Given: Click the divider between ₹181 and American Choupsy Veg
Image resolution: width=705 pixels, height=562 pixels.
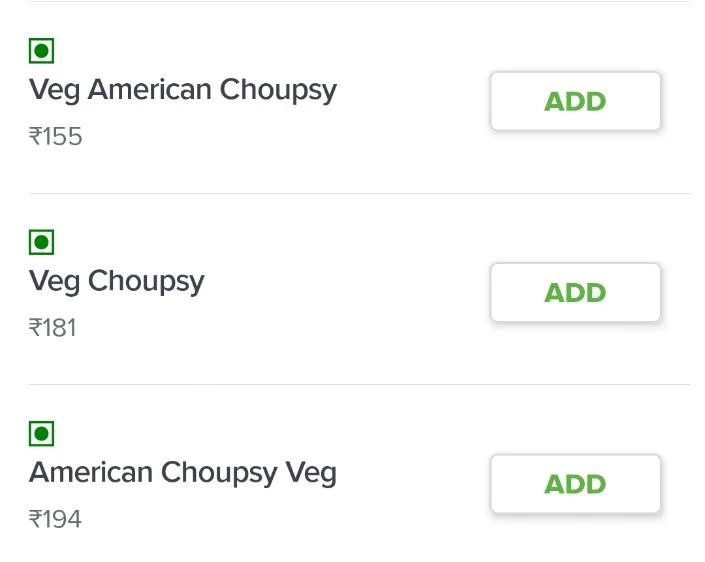Looking at the screenshot, I should pos(359,384).
